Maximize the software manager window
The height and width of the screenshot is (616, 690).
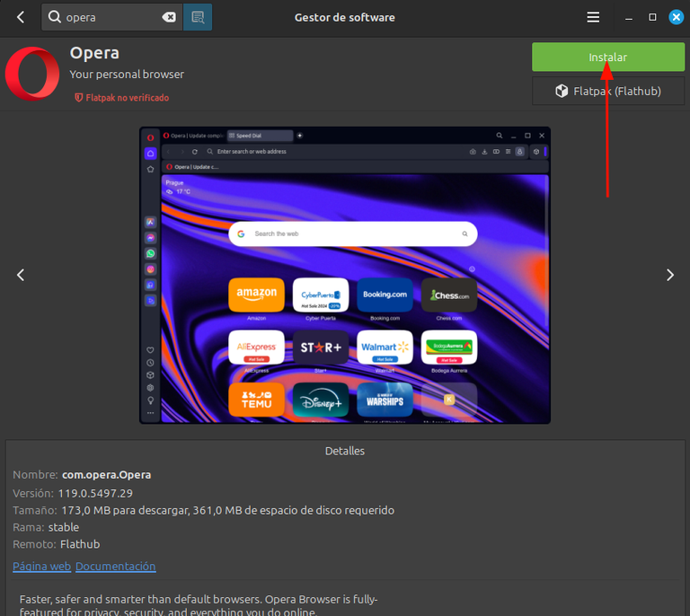pyautogui.click(x=652, y=17)
